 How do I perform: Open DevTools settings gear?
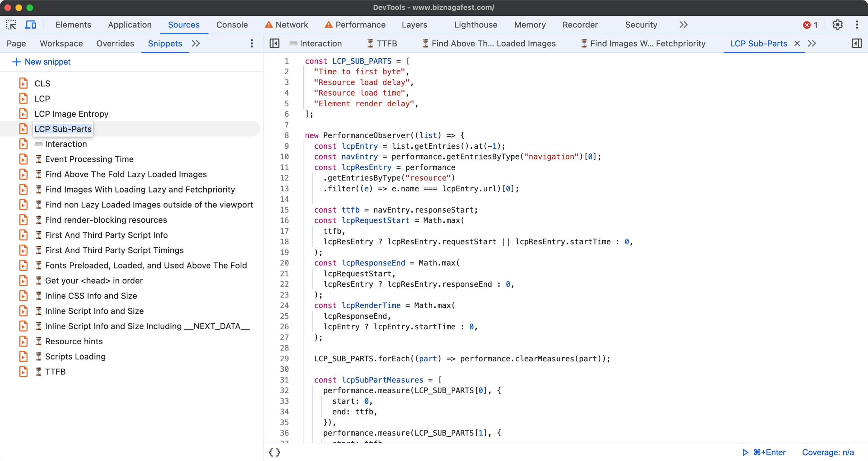click(x=837, y=25)
